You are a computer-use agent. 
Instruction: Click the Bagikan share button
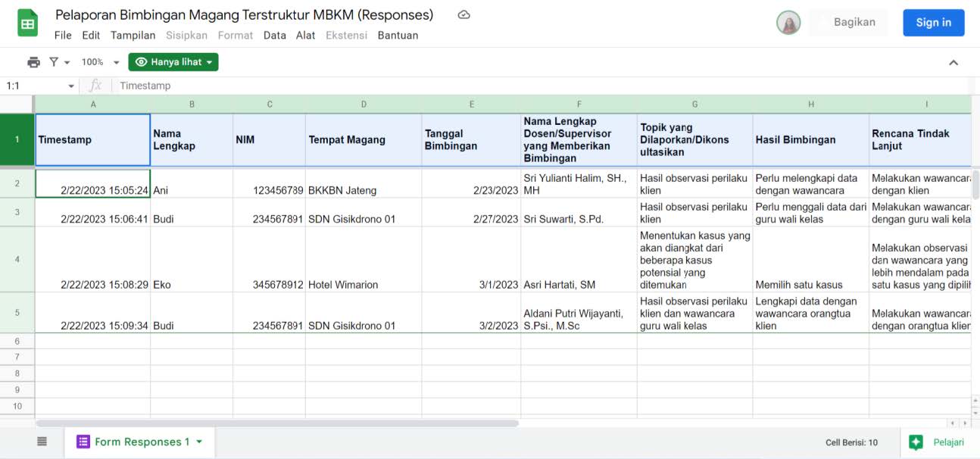(849, 23)
